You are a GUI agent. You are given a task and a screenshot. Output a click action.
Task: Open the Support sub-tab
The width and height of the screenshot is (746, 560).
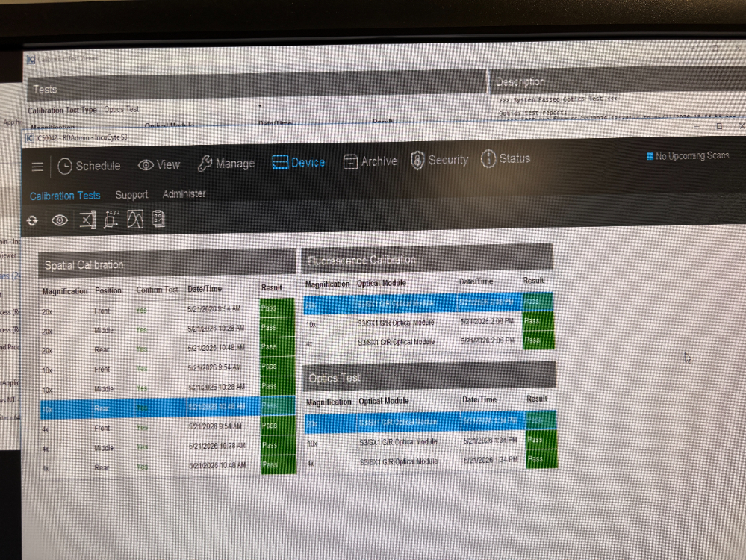131,195
